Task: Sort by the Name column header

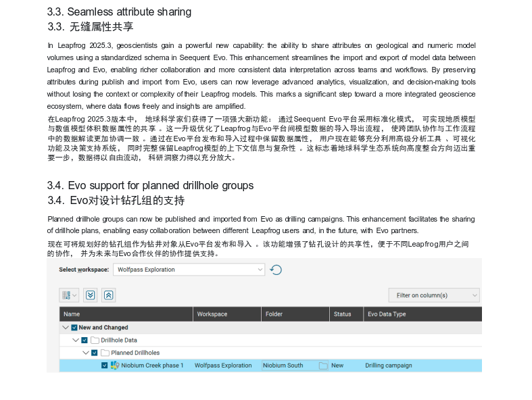Action: (72, 314)
